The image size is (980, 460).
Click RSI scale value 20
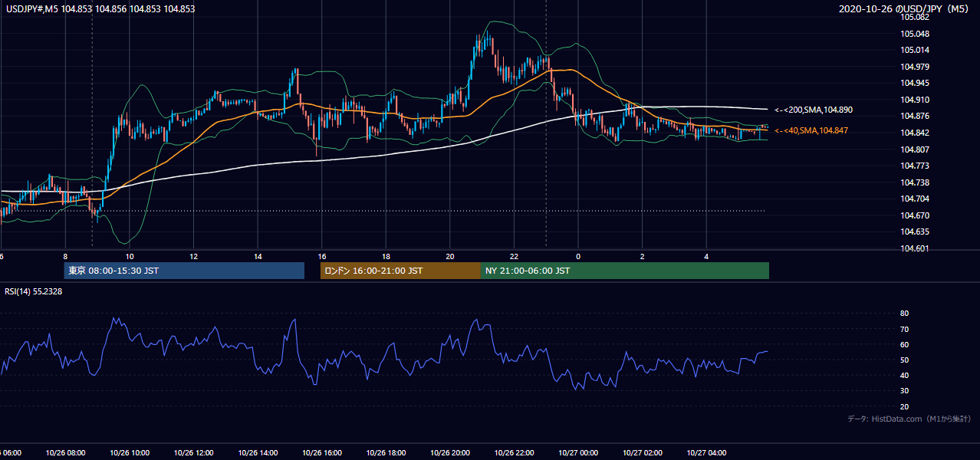(x=905, y=406)
